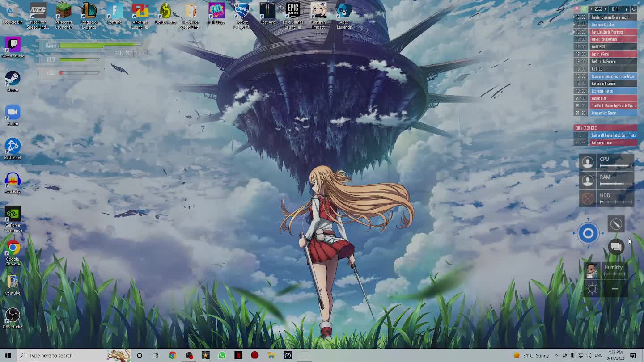Launch the Fortnite desktop shortcut

pyautogui.click(x=114, y=13)
